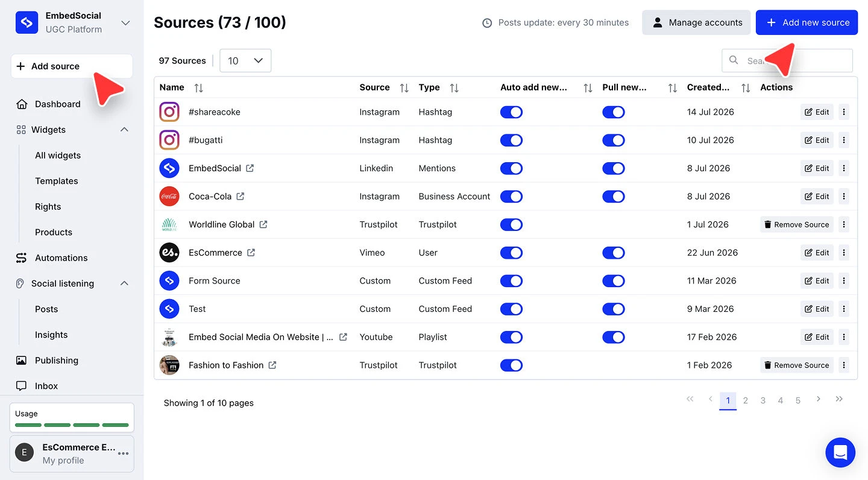Open EsCommerce My profile card
The height and width of the screenshot is (480, 868).
click(x=72, y=453)
